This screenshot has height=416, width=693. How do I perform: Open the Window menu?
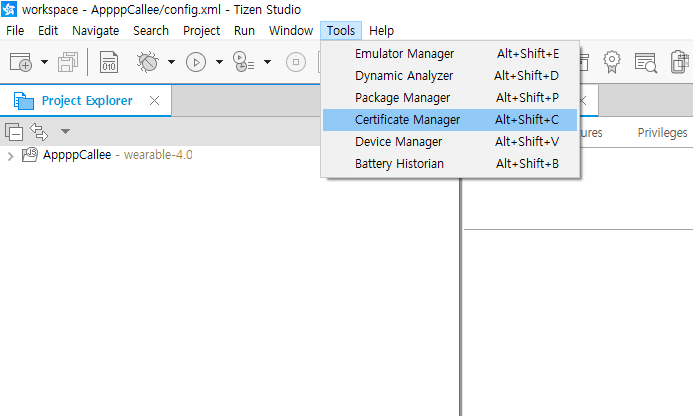point(291,31)
